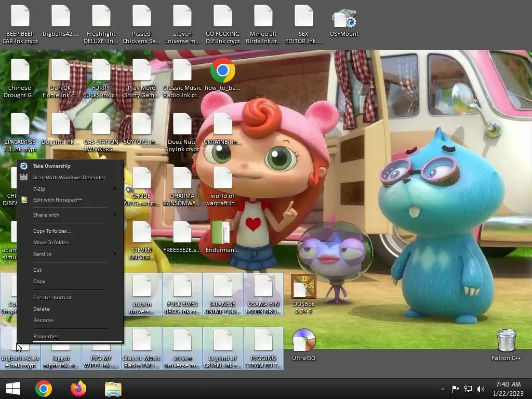This screenshot has height=399, width=532.
Task: Show hidden system tray icons
Action: coord(443,389)
